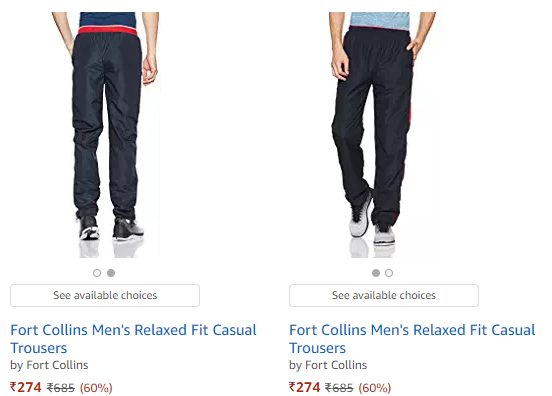
Task: Click left product's by Fort Collins brand
Action: [49, 365]
